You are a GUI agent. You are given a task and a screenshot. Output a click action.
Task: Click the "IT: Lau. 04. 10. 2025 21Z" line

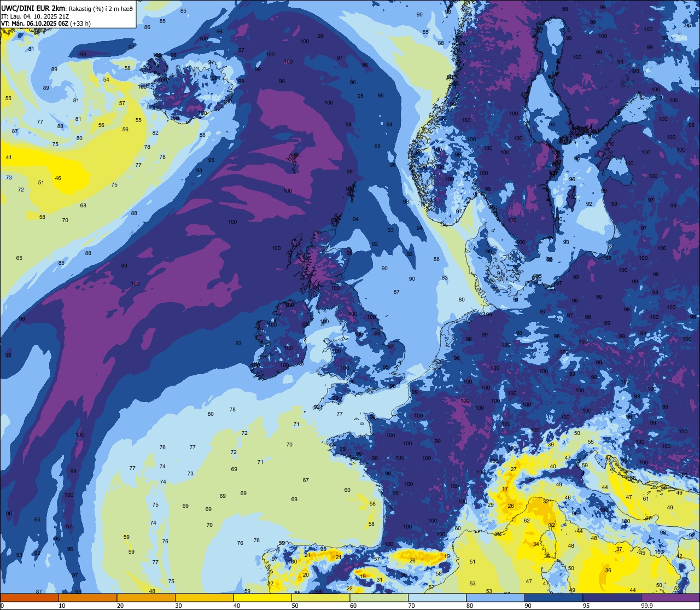(x=34, y=16)
